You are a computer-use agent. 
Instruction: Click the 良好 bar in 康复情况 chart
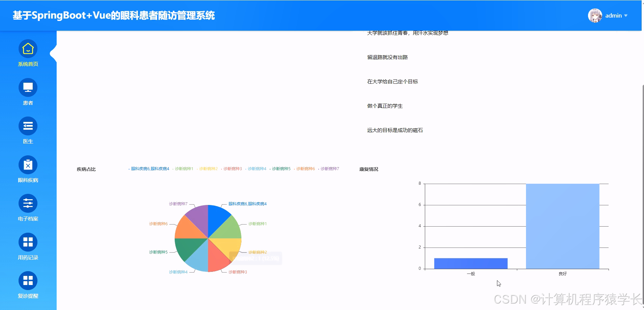[x=562, y=226]
